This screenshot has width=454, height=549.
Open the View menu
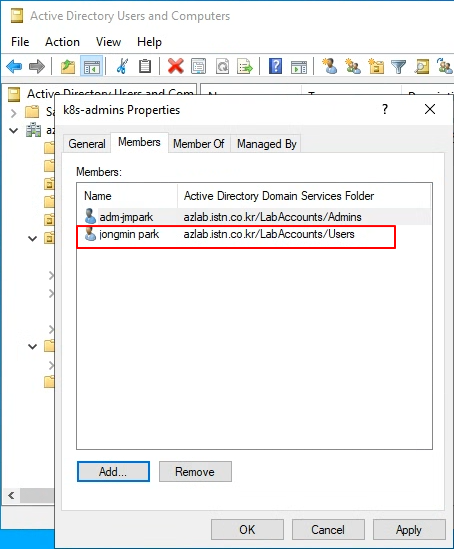click(x=109, y=42)
